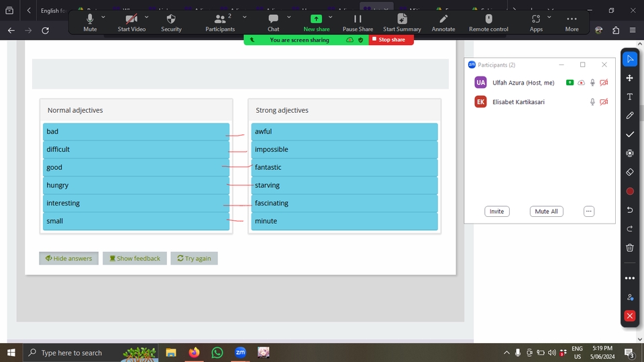Open the Chat panel
644x362 pixels.
coord(273,23)
